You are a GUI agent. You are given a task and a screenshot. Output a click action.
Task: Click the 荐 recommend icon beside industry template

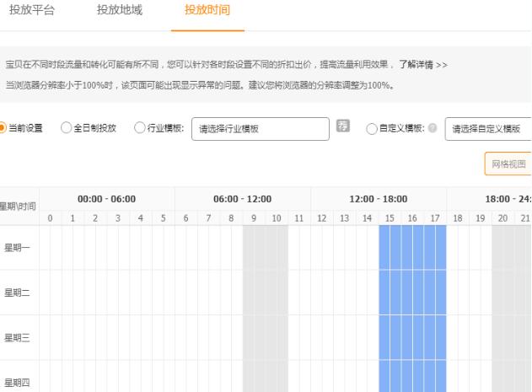coord(343,127)
